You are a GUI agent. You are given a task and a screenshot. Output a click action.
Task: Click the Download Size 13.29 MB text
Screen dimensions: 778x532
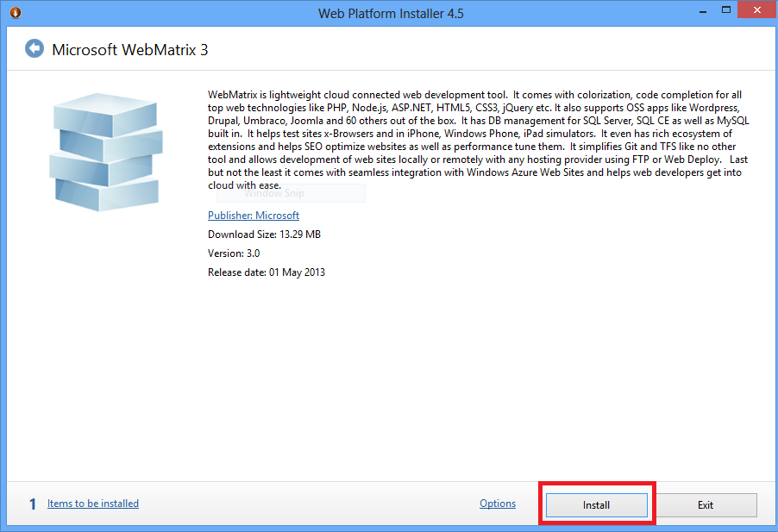coord(264,235)
